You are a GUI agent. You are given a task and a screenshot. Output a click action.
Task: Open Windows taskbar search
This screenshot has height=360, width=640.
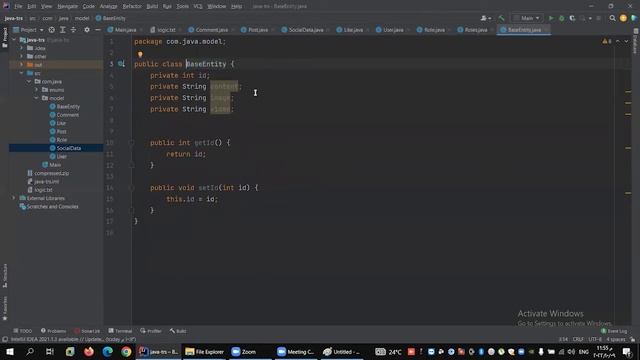30,351
